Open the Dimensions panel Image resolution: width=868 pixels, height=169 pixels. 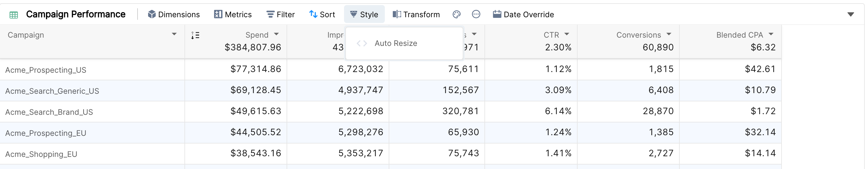[x=174, y=14]
